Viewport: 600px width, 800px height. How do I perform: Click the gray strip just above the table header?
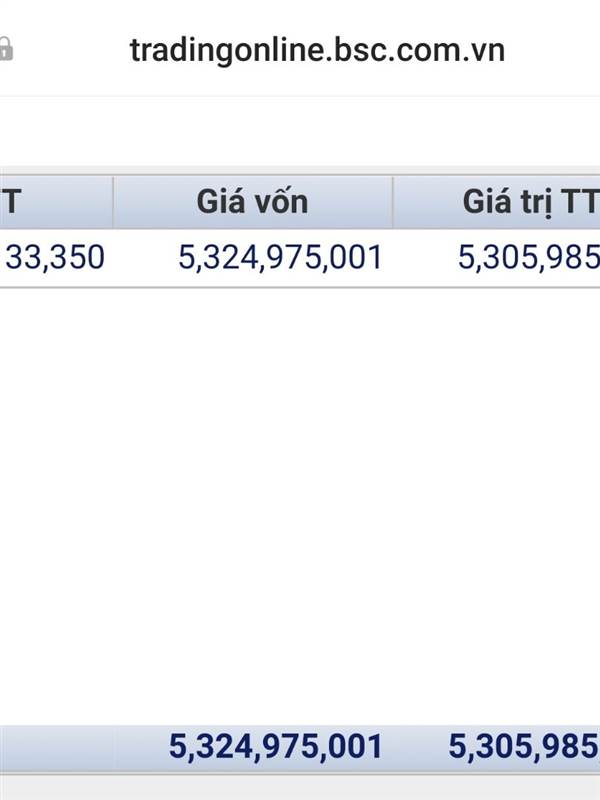(x=300, y=170)
